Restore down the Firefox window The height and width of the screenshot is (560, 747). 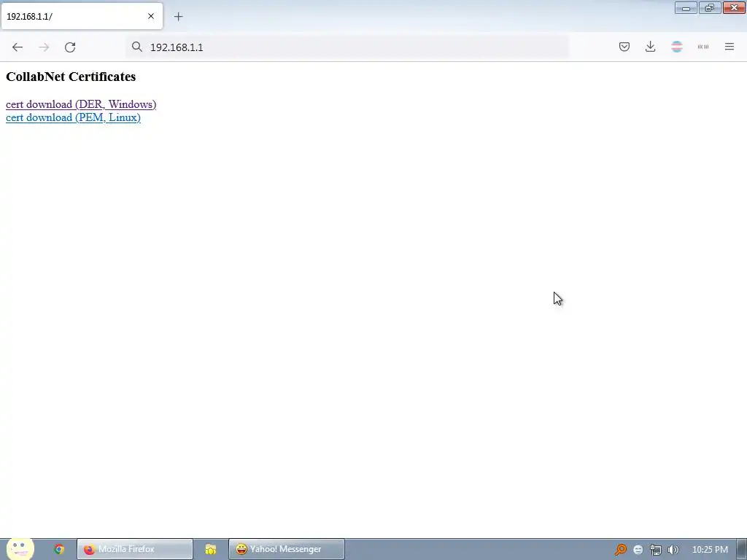tap(710, 7)
